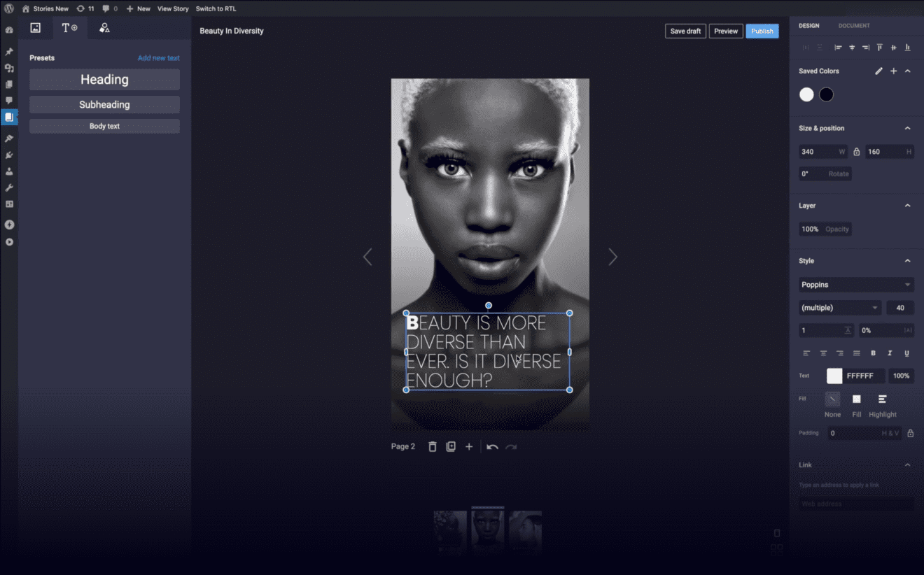This screenshot has width=924, height=575.
Task: Open the Pages sidebar icon
Action: point(9,85)
